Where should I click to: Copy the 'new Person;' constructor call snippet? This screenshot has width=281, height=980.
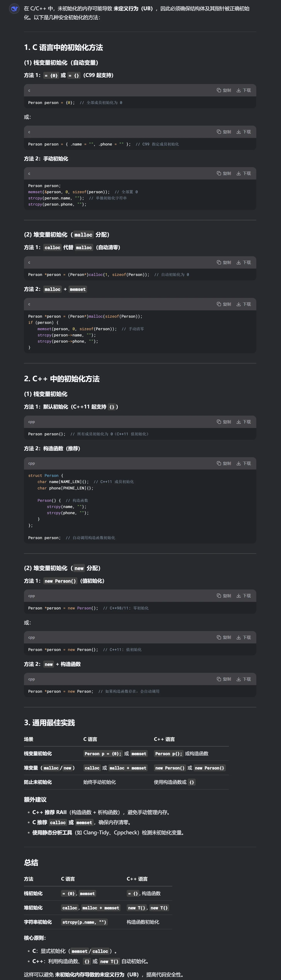[224, 679]
